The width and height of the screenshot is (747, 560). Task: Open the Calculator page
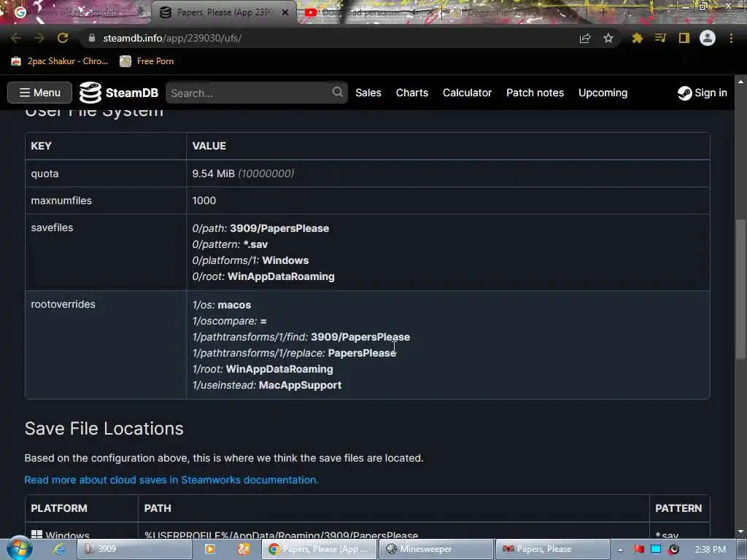coord(468,93)
